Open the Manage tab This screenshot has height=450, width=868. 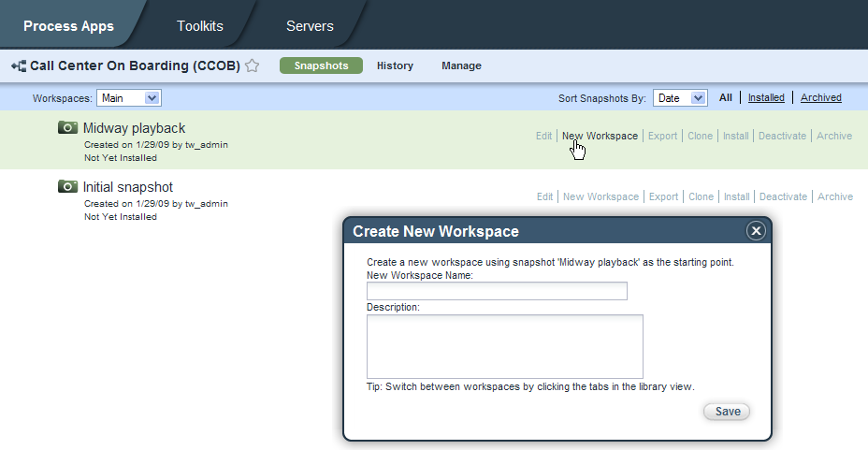461,65
